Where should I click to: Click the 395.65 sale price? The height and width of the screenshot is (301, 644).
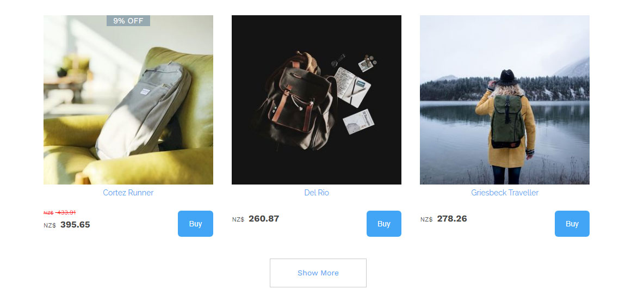coord(75,224)
